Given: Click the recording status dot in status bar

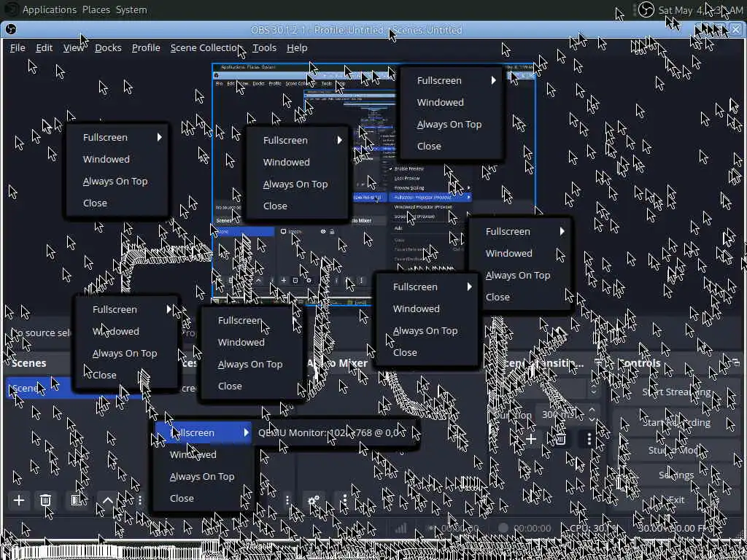Looking at the screenshot, I should 503,528.
